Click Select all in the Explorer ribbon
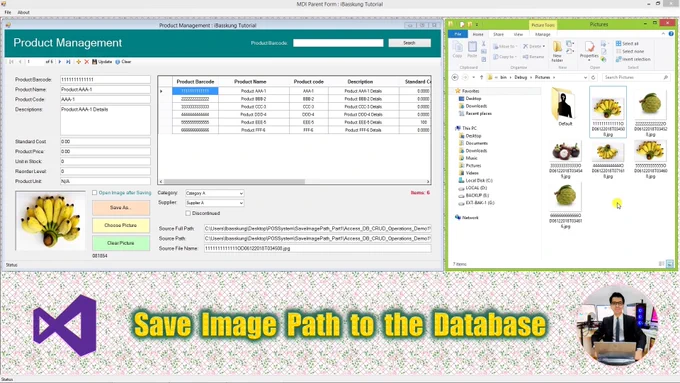The height and width of the screenshot is (383, 680). click(x=627, y=44)
